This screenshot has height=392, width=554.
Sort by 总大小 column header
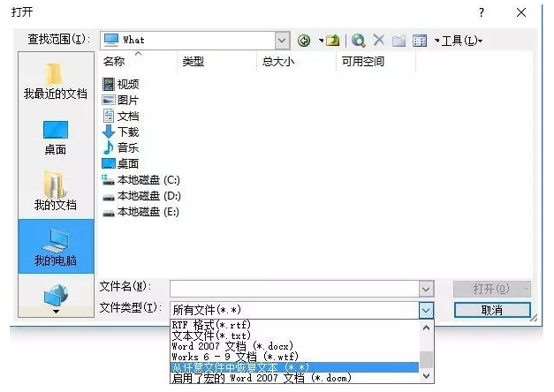(278, 62)
